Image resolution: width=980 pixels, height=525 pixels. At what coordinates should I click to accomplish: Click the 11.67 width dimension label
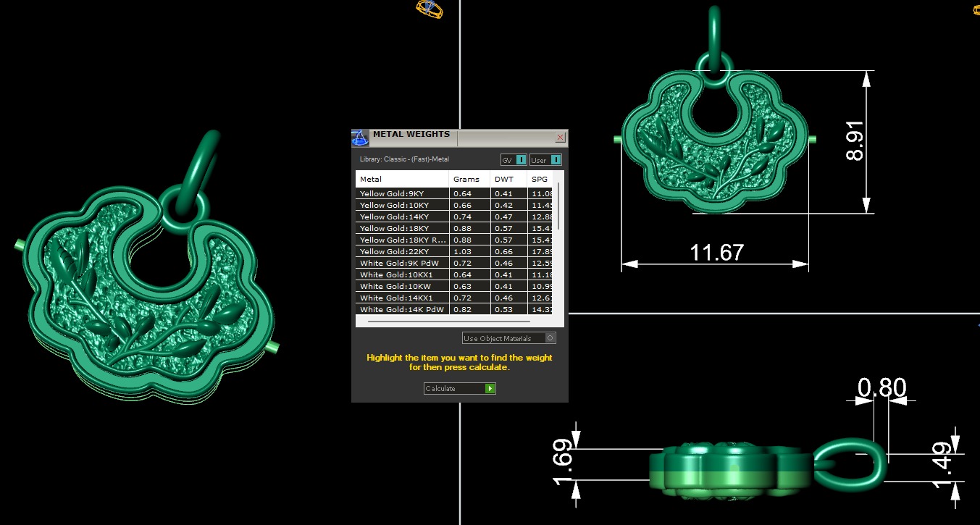pyautogui.click(x=716, y=253)
